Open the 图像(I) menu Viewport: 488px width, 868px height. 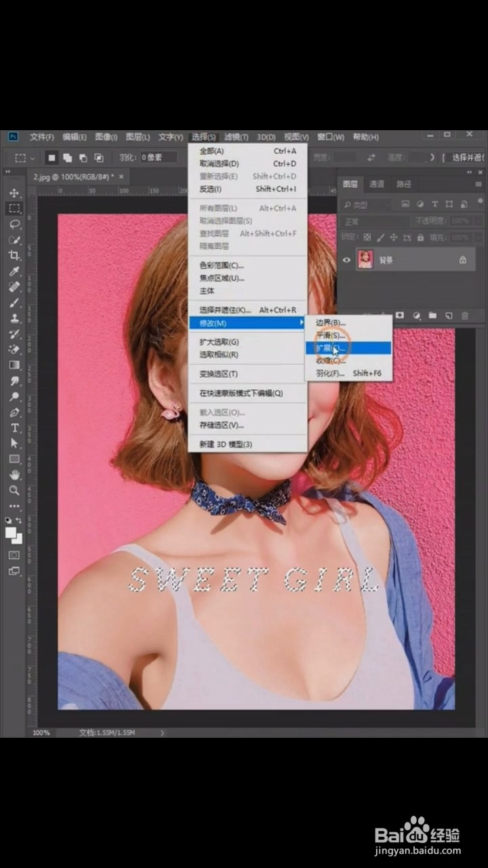[106, 137]
